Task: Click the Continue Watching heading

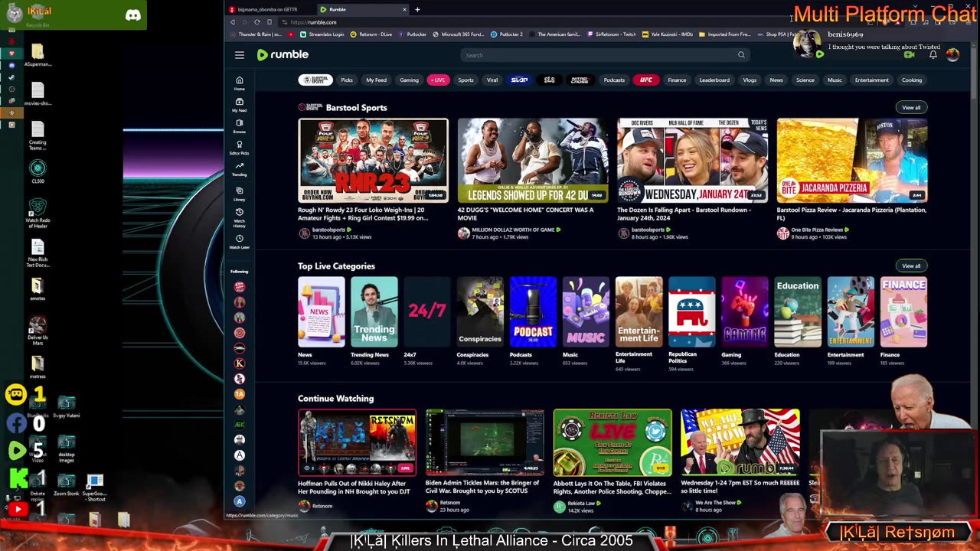Action: (336, 399)
